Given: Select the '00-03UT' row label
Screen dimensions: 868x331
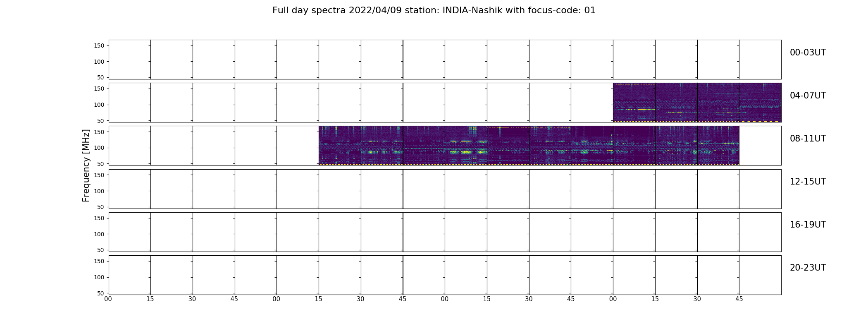Looking at the screenshot, I should [808, 53].
